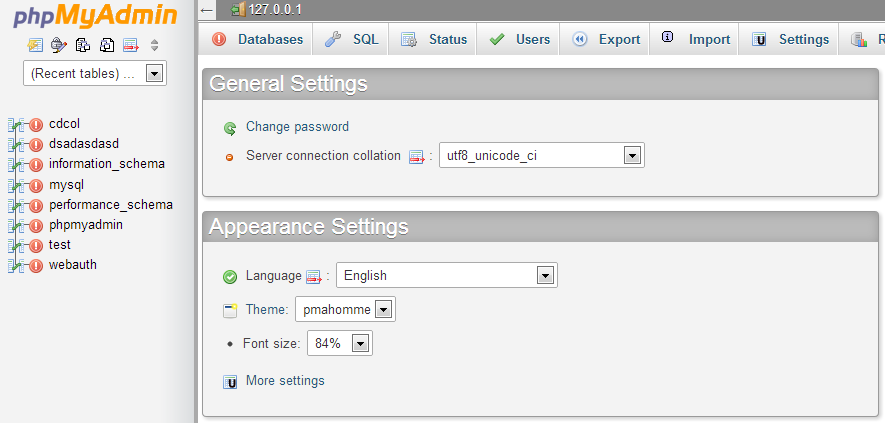
Task: Click the green check icon beside Language
Action: coord(230,277)
